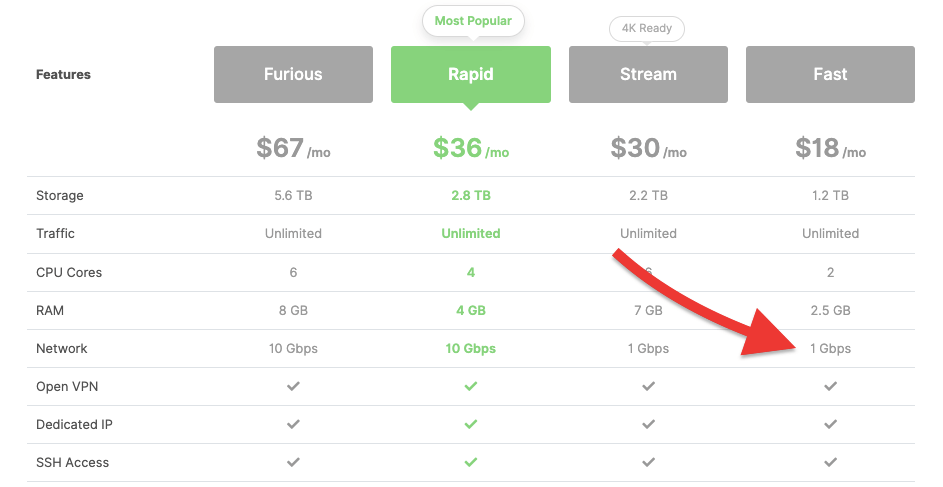Click the 4K Ready badge
This screenshot has width=943, height=487.
pos(647,28)
